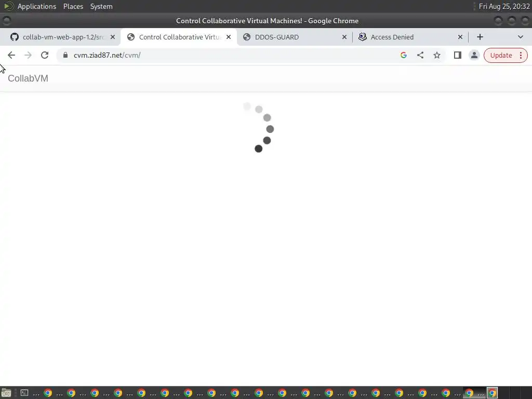Go back to the previous page
This screenshot has width=532, height=399.
click(x=11, y=55)
